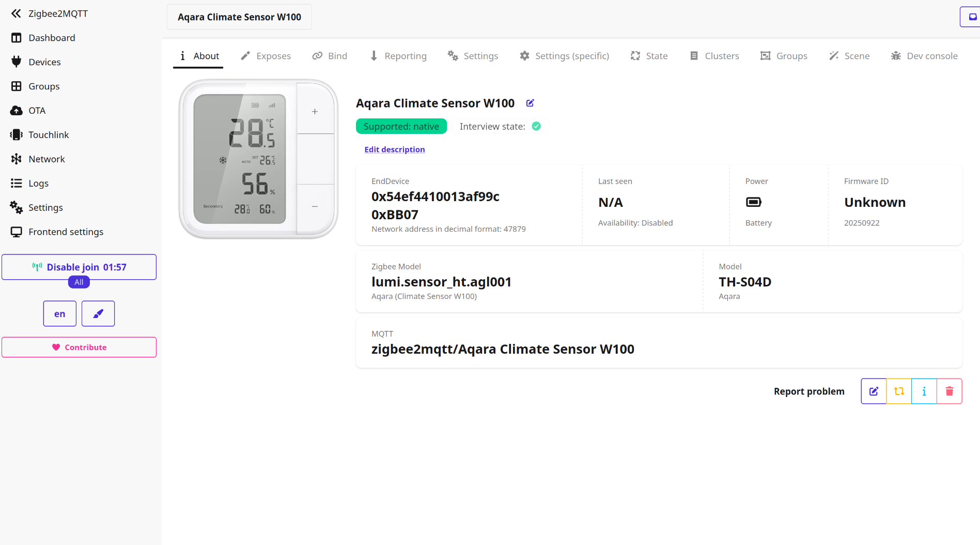Click the rename device button in bottom actions
Screen dimensions: 980x545
point(874,391)
